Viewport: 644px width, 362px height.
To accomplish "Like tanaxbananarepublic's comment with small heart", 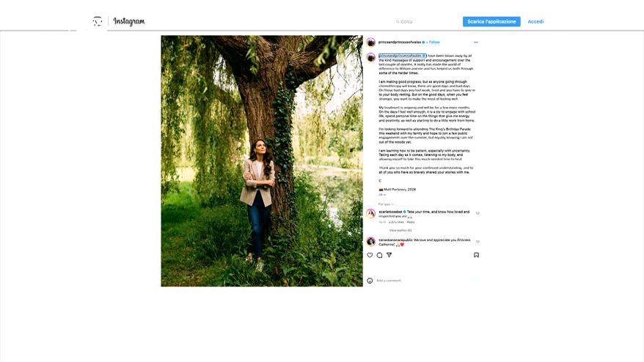I will (x=477, y=241).
